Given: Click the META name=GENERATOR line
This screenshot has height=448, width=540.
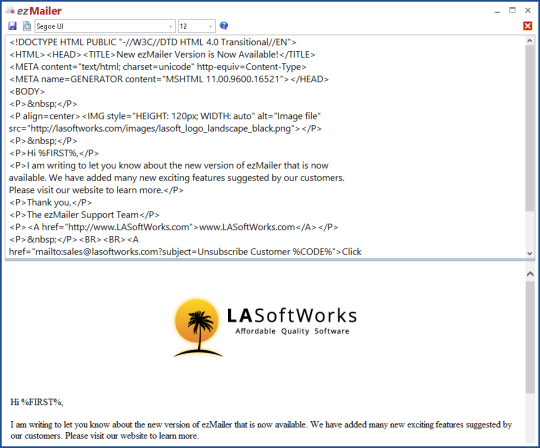Looking at the screenshot, I should (169, 79).
